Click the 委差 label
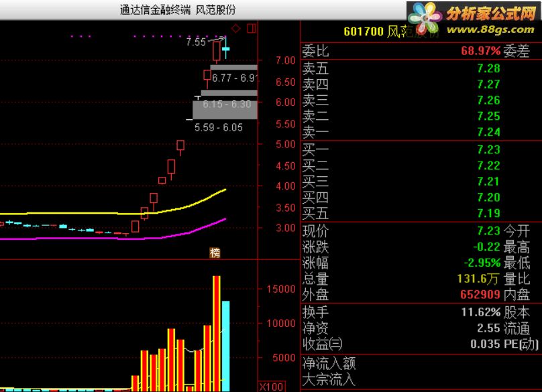The height and width of the screenshot is (392, 542). tap(517, 51)
